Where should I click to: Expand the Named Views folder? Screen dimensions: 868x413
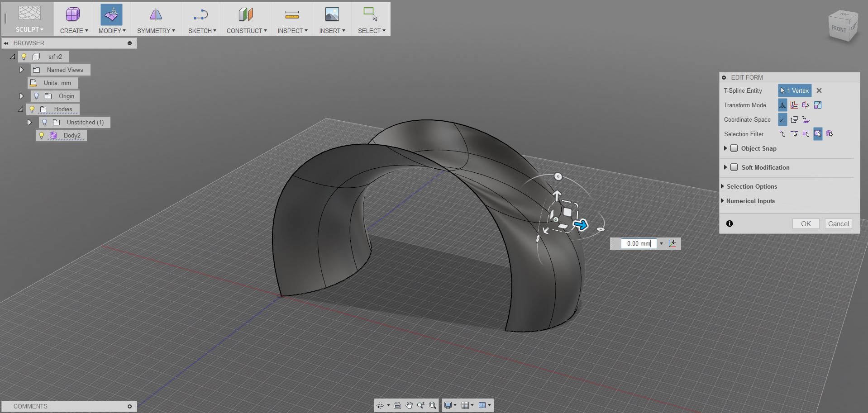pyautogui.click(x=21, y=70)
